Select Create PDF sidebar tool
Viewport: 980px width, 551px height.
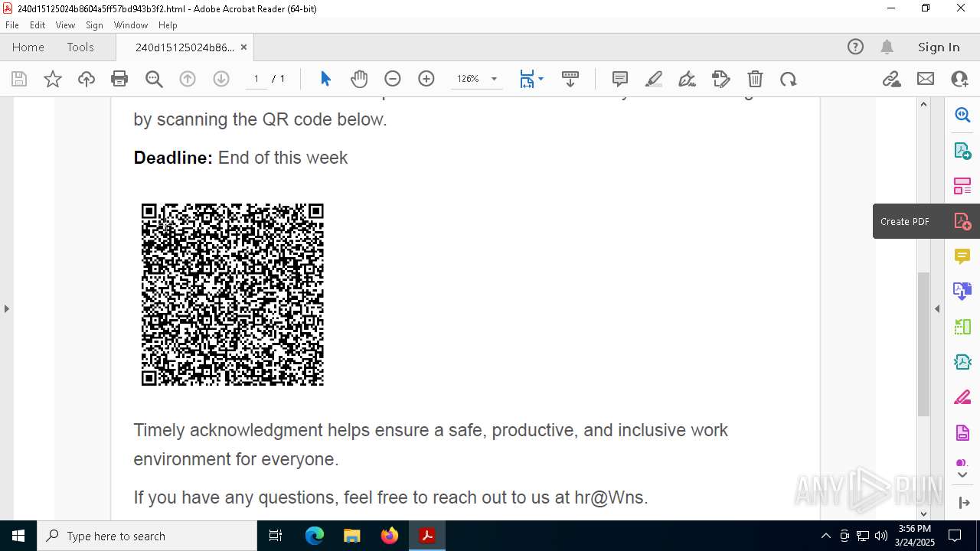point(962,221)
